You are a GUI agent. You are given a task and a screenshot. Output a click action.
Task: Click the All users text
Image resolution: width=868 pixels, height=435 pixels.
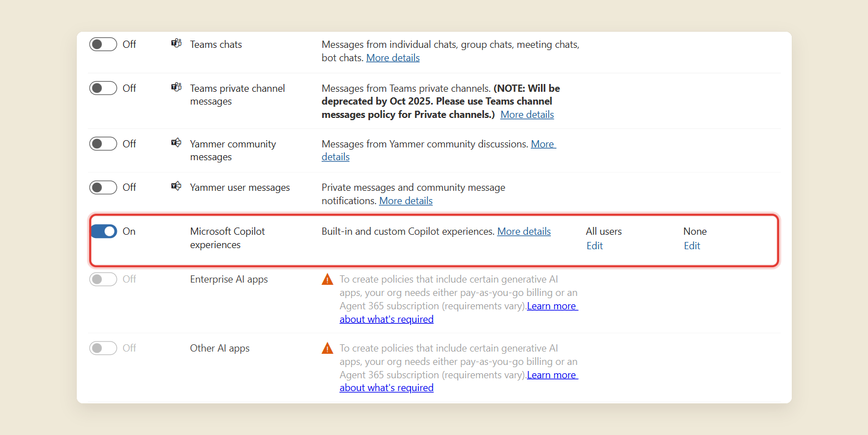click(604, 231)
